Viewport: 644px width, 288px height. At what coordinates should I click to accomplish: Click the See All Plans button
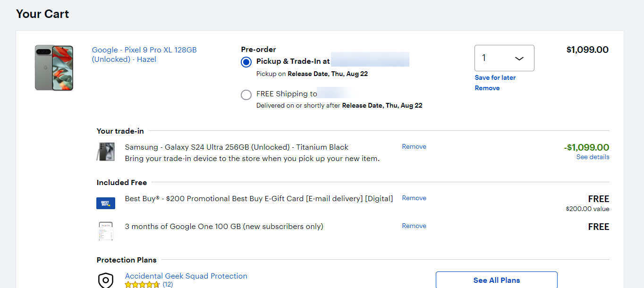(x=496, y=280)
